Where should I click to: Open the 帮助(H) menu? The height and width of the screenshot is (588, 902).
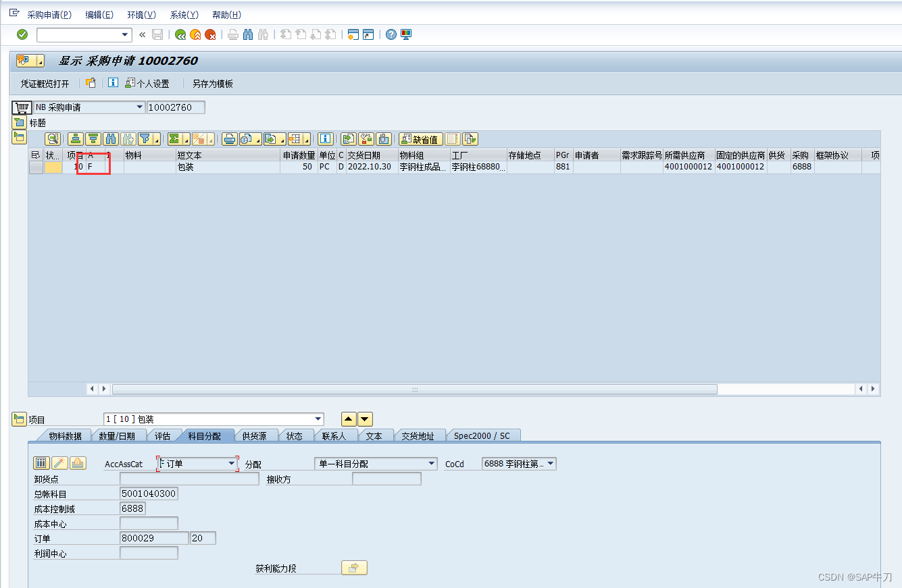(x=226, y=15)
